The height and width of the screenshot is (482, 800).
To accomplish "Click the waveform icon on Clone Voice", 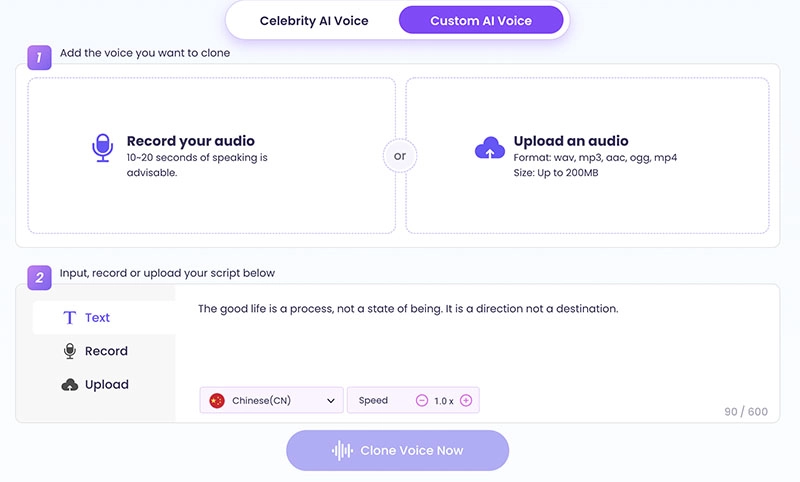I will point(343,451).
